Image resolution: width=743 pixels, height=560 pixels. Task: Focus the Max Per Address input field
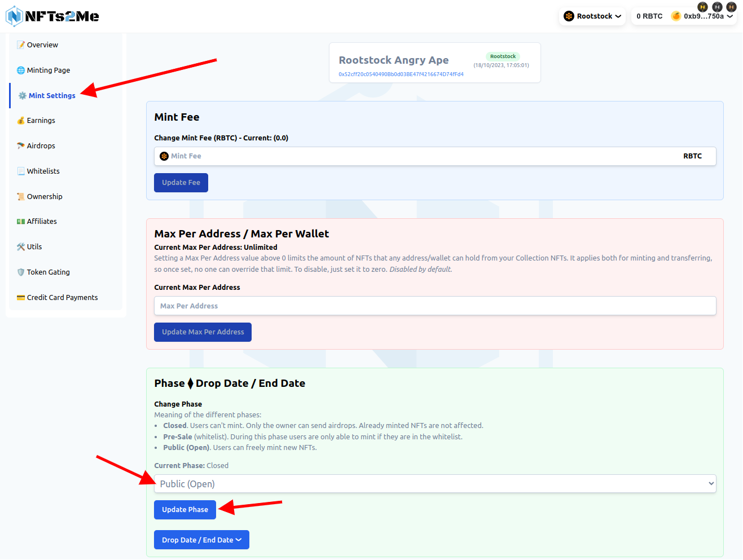(x=435, y=306)
